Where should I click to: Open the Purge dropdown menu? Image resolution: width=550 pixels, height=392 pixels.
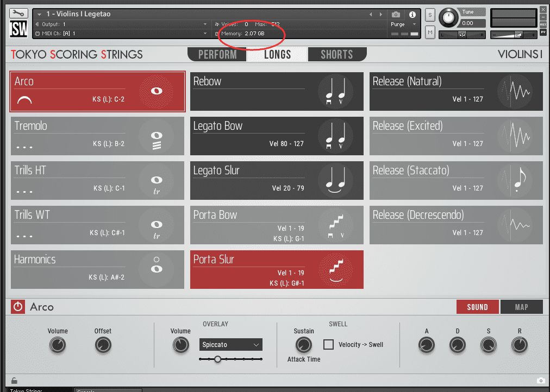(403, 24)
